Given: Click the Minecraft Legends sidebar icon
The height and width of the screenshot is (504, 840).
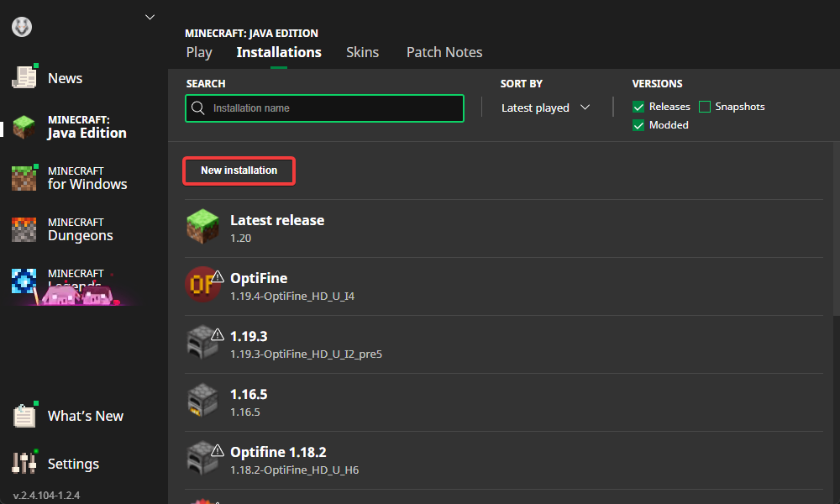Looking at the screenshot, I should coord(24,281).
